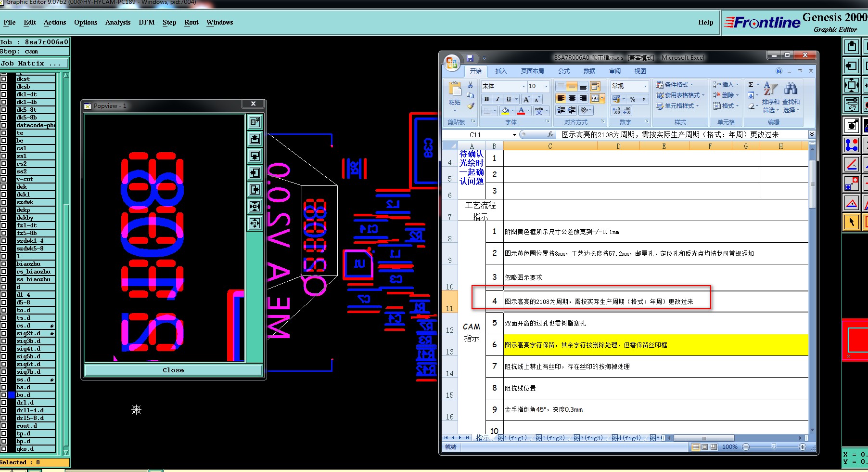Open the Actions menu in Genesis
The height and width of the screenshot is (472, 868).
pos(55,22)
